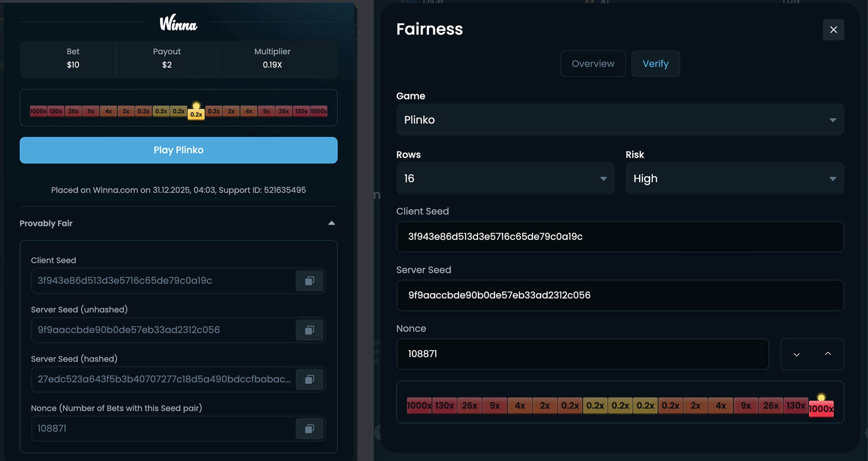Click the highlighted 0.2x bucket in bet result
This screenshot has width=868, height=461.
(x=196, y=115)
